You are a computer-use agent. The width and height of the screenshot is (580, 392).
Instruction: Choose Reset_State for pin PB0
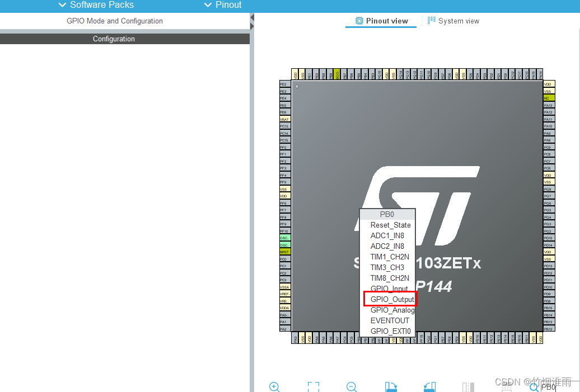[387, 225]
